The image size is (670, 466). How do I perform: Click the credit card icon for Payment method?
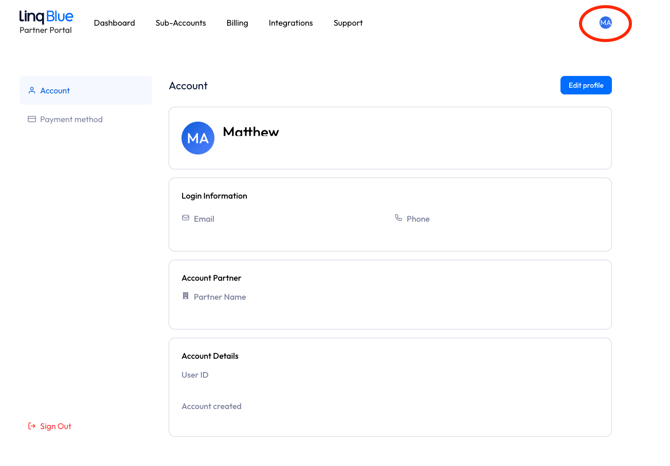32,120
